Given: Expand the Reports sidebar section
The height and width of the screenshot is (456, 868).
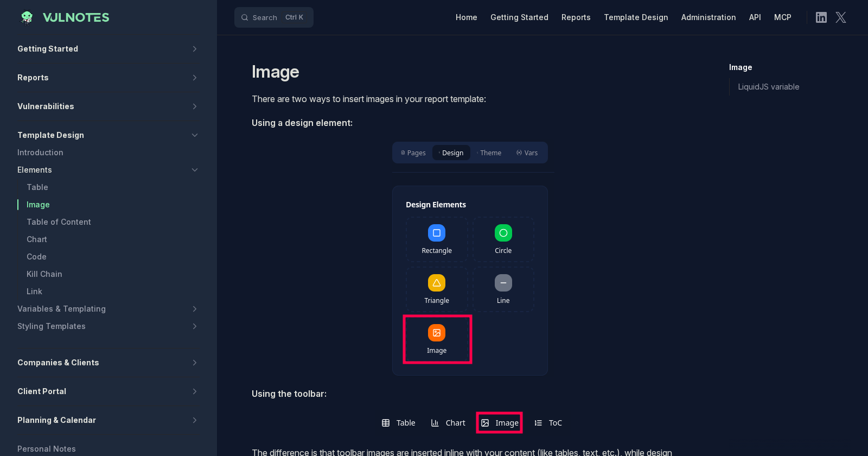Looking at the screenshot, I should [x=195, y=78].
